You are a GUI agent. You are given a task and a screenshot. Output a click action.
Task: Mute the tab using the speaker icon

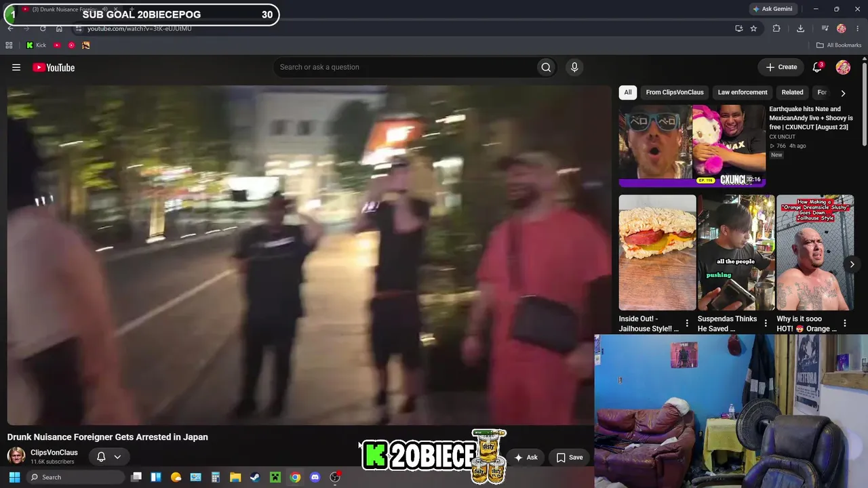point(104,9)
